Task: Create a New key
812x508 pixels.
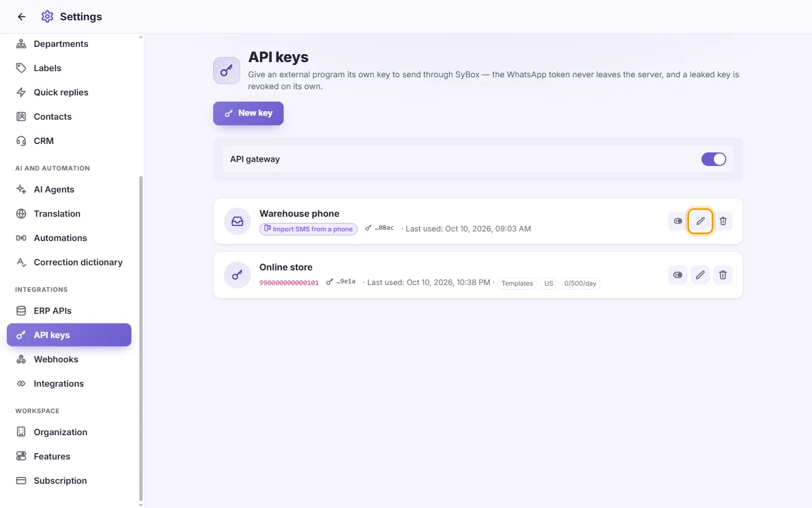Action: (x=248, y=113)
